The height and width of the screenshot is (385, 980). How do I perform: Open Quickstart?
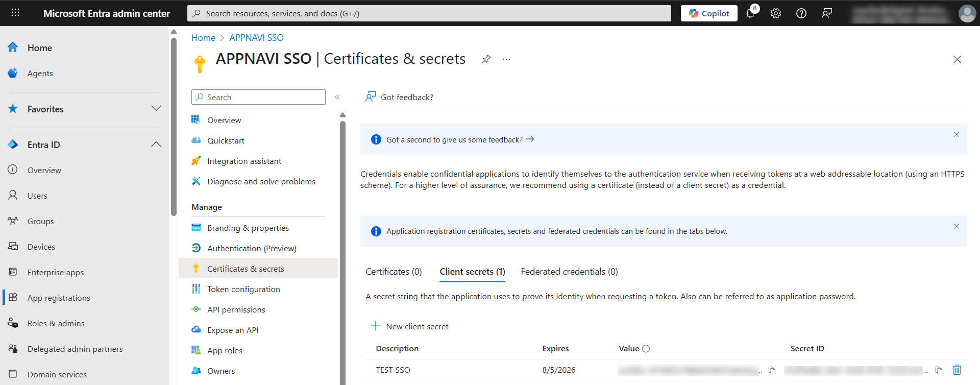pos(226,140)
